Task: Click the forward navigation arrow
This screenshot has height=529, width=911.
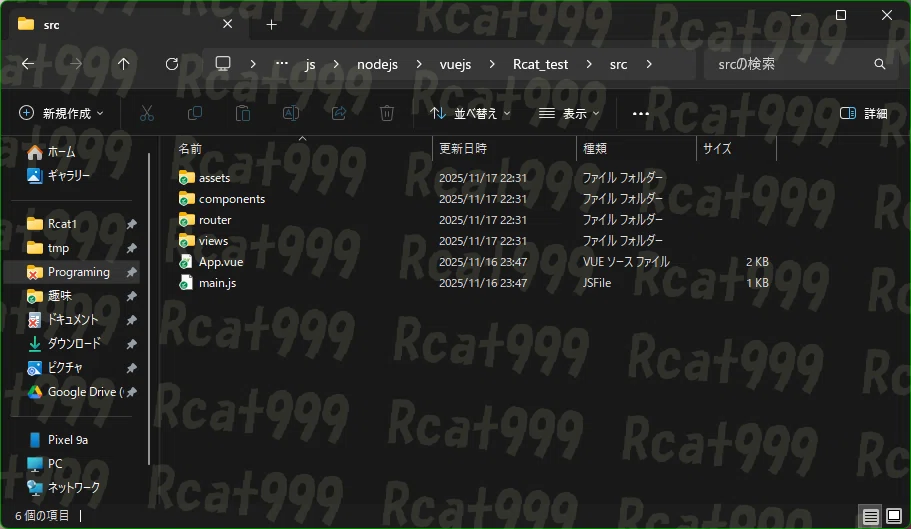Action: point(76,64)
